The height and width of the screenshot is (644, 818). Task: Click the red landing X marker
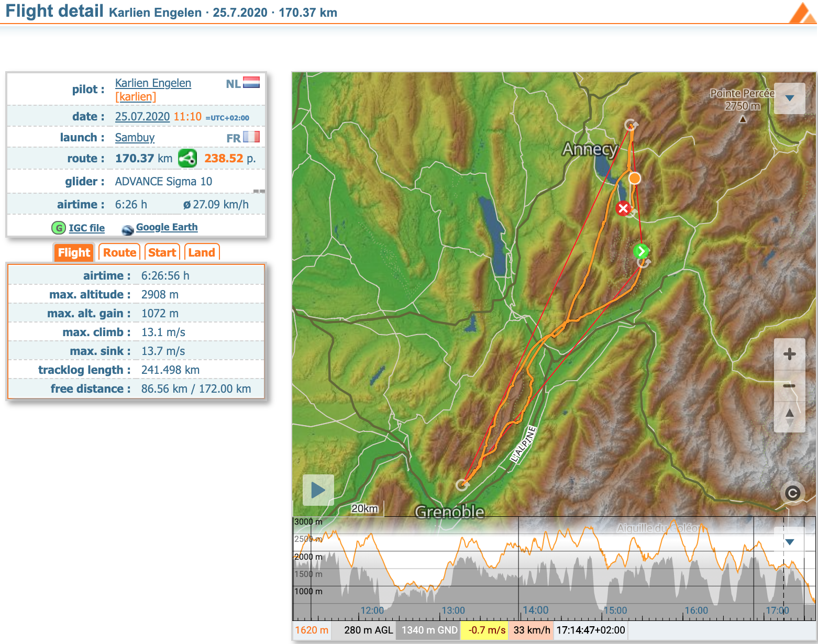(623, 209)
